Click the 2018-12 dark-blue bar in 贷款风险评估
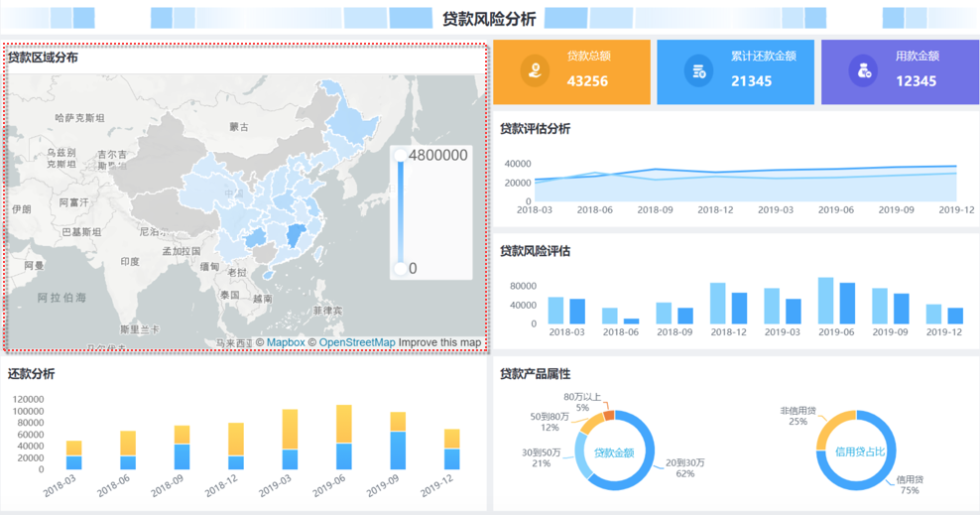 click(x=739, y=309)
